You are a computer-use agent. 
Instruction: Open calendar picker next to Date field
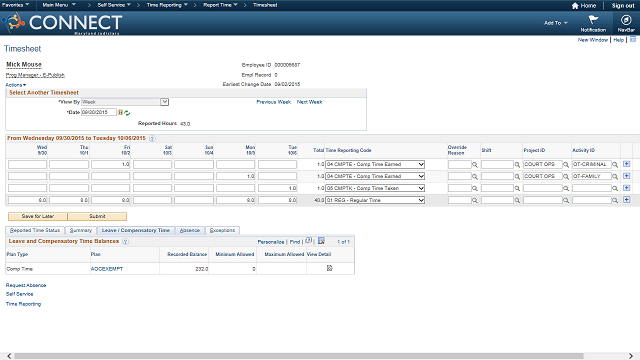120,112
